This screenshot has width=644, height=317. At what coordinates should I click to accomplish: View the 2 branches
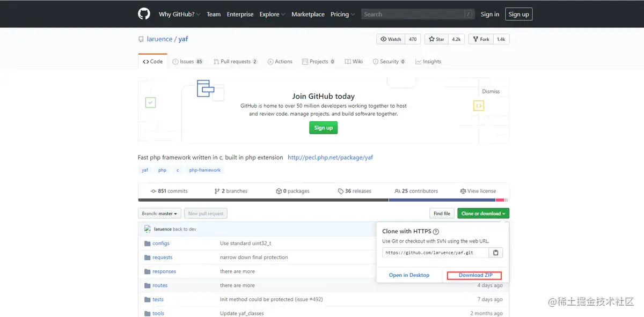[x=231, y=191]
